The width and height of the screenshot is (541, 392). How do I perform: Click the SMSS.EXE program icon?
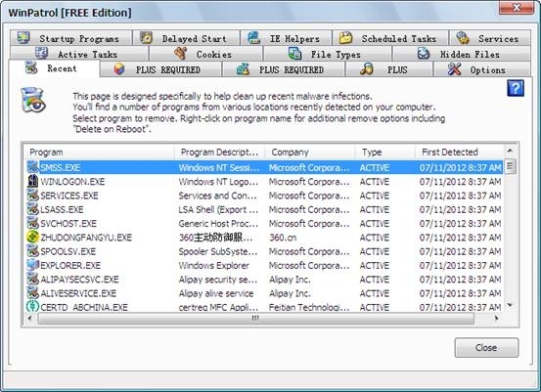pos(33,167)
